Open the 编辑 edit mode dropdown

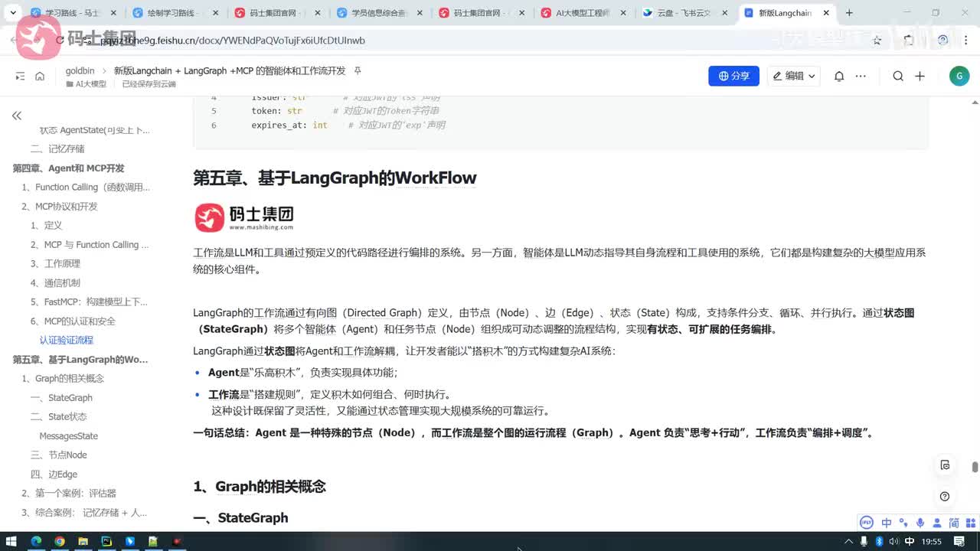click(794, 76)
